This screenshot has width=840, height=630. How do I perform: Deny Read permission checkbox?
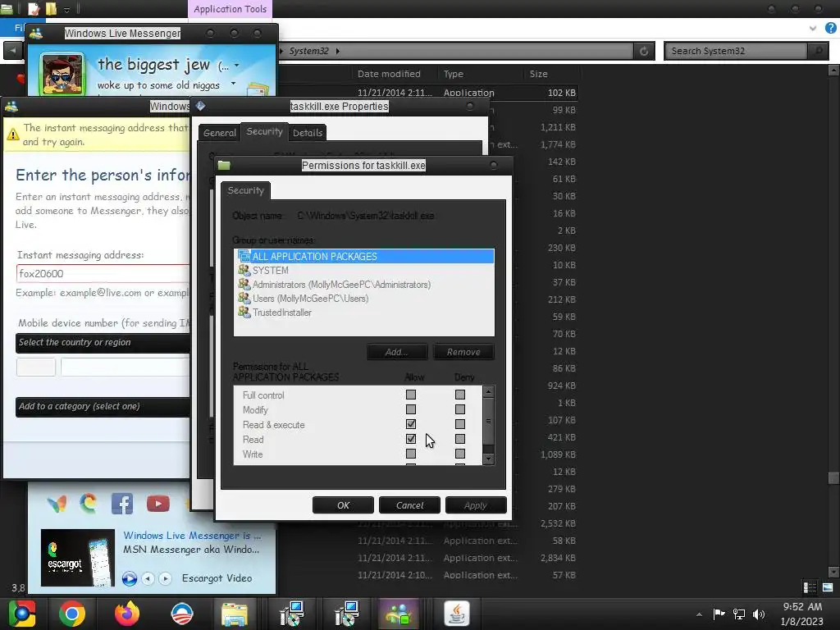(x=460, y=439)
